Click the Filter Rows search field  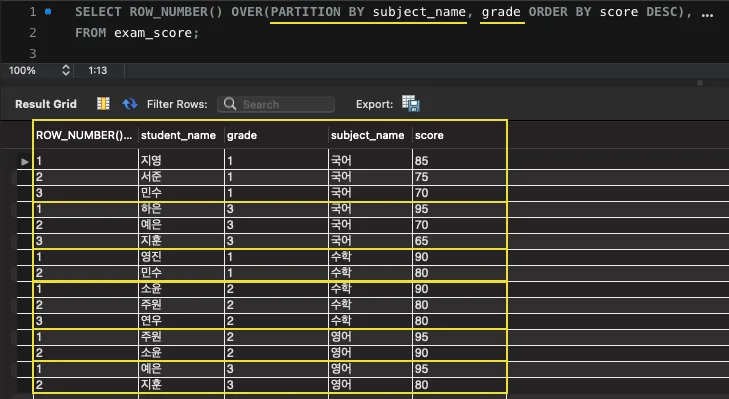(x=276, y=104)
